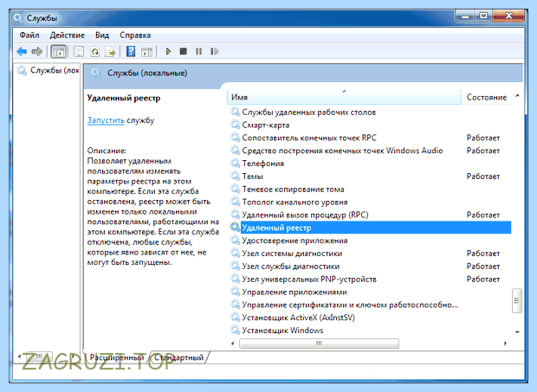Open the Справка menu
This screenshot has height=392, width=537.
[x=135, y=35]
